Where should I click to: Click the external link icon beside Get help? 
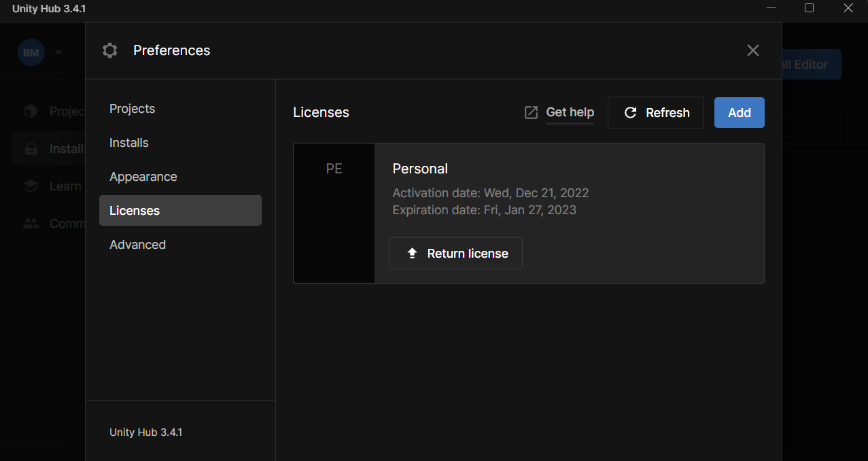point(531,113)
